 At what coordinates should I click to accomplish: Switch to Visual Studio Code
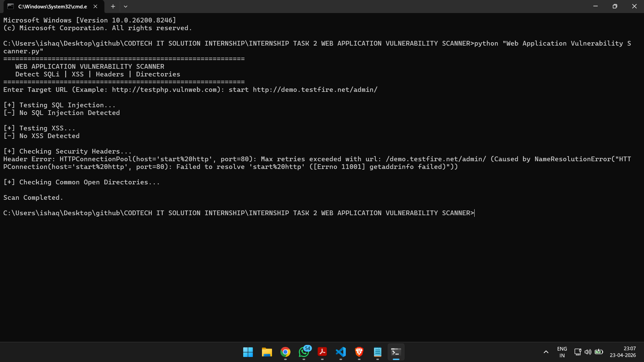[341, 352]
